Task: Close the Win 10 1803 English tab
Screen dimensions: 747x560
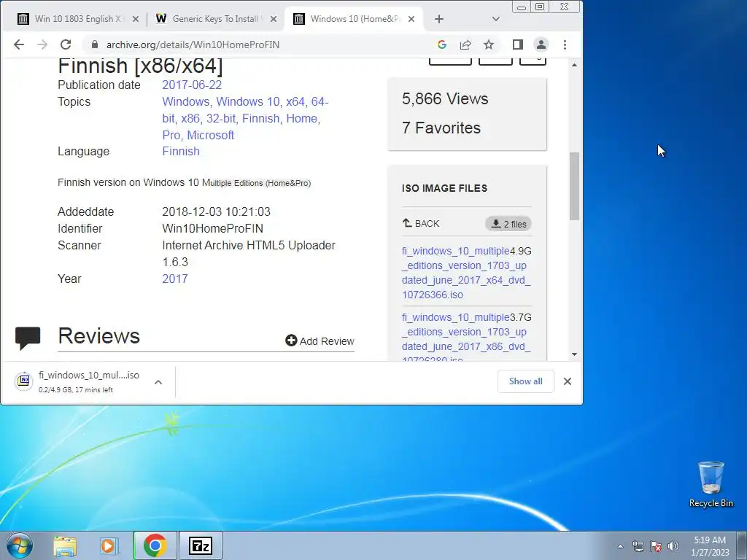Action: (135, 19)
